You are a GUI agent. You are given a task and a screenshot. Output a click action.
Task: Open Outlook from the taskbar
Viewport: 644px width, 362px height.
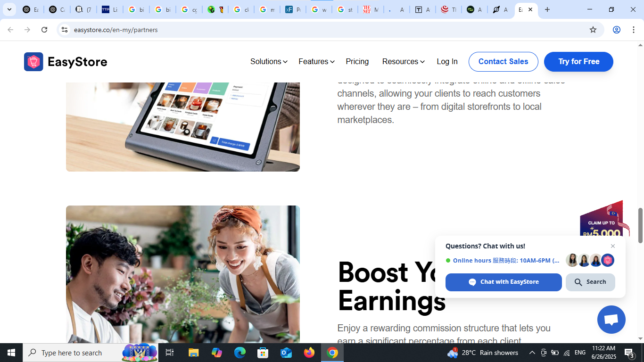pos(286,353)
